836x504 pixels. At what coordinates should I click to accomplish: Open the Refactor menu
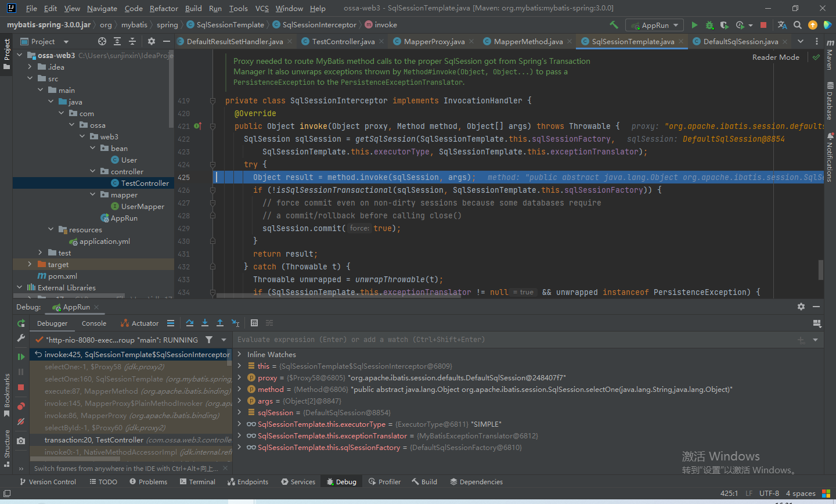click(164, 8)
